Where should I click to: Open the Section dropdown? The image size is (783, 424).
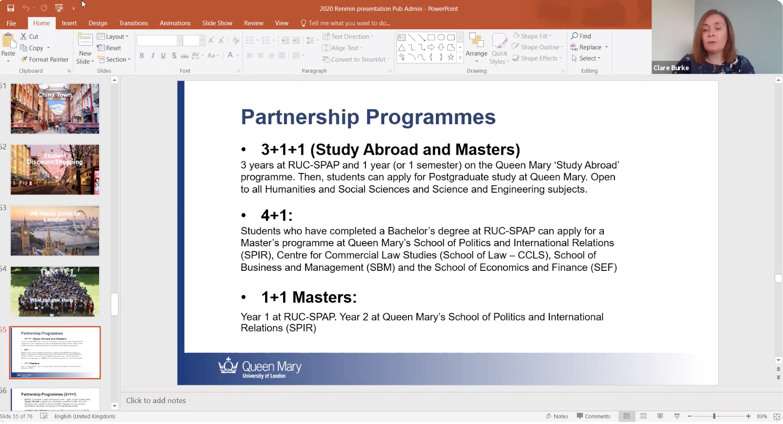115,59
